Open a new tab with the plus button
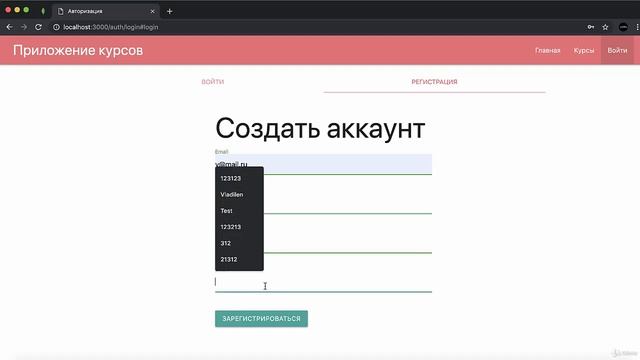Screen dimensions: 640x360 [169, 11]
